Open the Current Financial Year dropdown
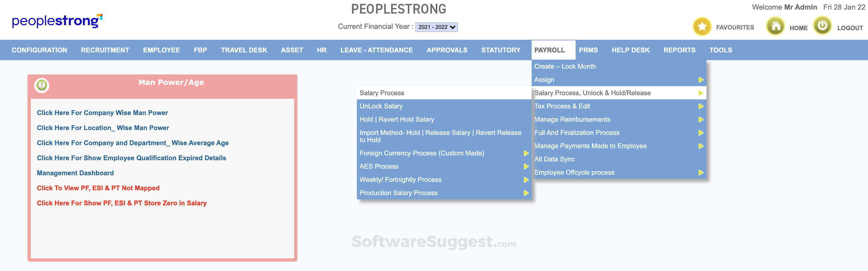868x271 pixels. pyautogui.click(x=436, y=27)
